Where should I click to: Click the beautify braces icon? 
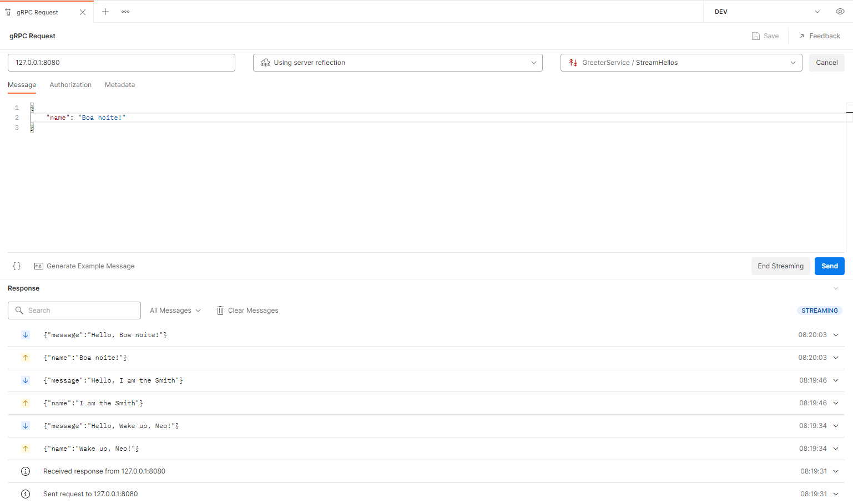click(17, 266)
